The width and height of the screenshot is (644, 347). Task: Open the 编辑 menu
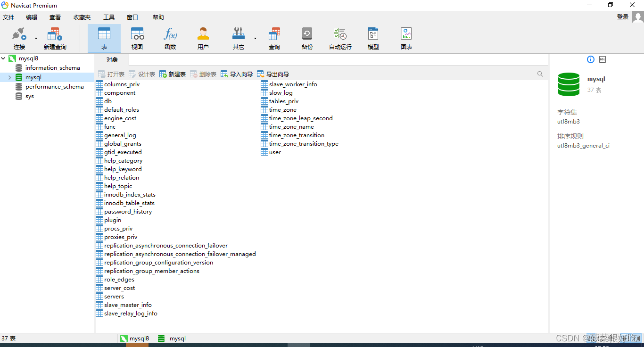click(x=32, y=17)
